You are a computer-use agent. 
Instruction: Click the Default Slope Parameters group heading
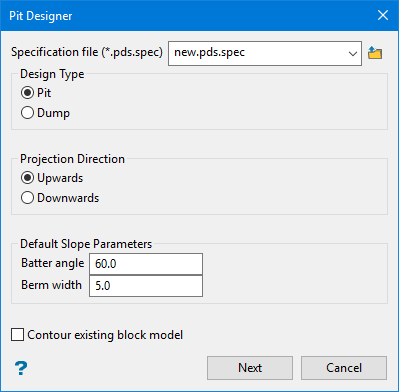(x=86, y=244)
